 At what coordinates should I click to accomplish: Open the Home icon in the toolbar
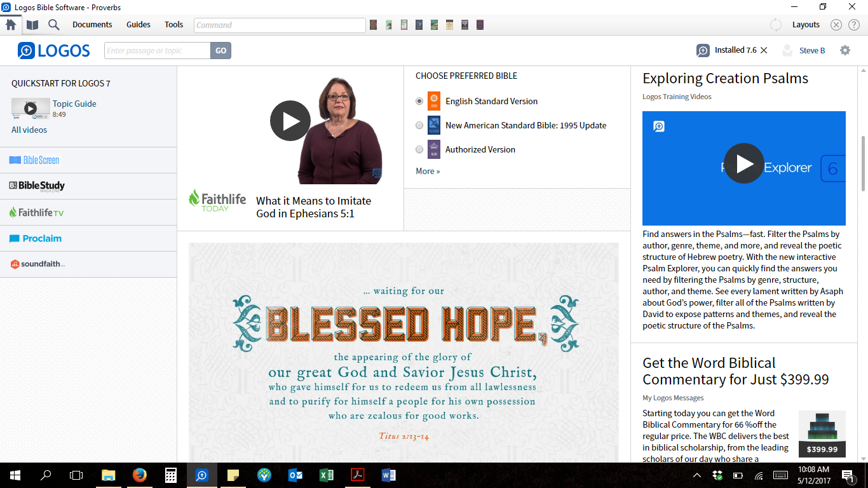(10, 24)
